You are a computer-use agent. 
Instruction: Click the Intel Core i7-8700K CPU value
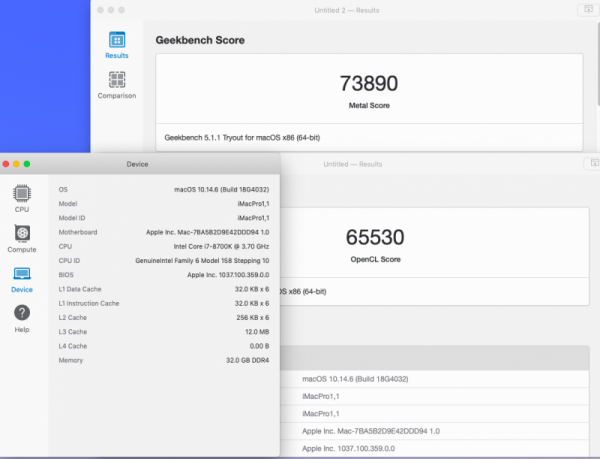(221, 247)
